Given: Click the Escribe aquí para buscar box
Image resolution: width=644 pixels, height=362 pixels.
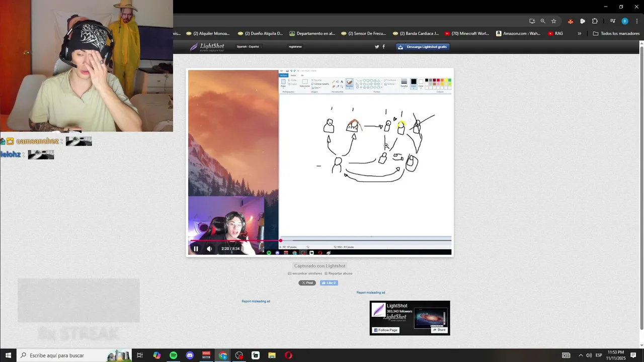Looking at the screenshot, I should click(74, 355).
